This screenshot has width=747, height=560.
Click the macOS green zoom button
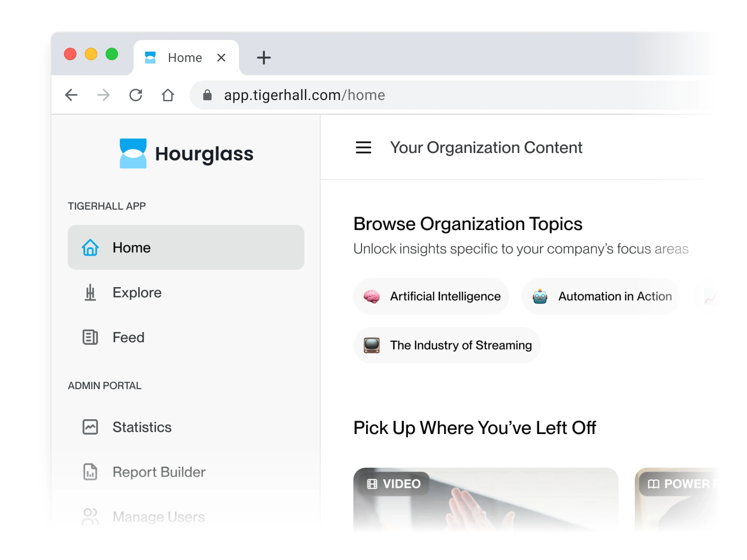click(x=112, y=54)
